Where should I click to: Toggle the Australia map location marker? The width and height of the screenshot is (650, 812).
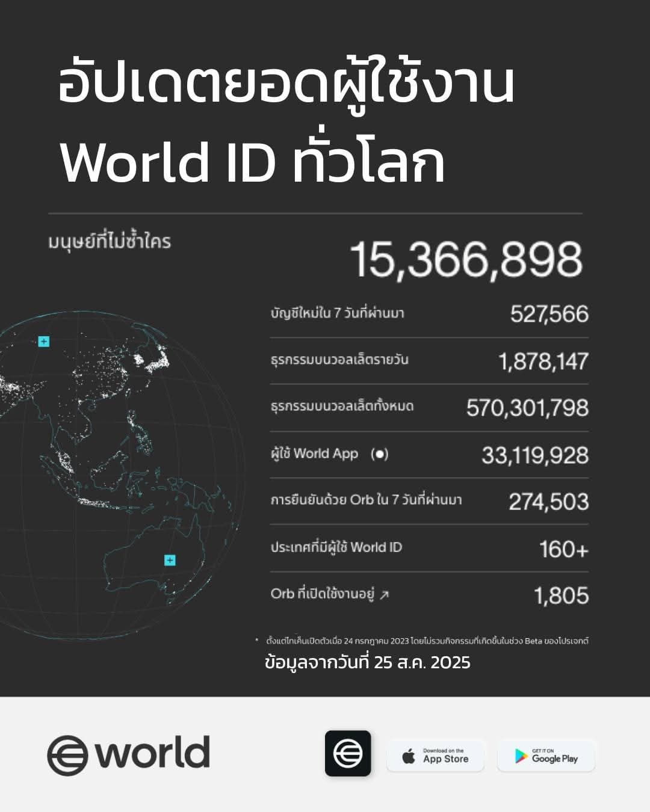tap(169, 561)
